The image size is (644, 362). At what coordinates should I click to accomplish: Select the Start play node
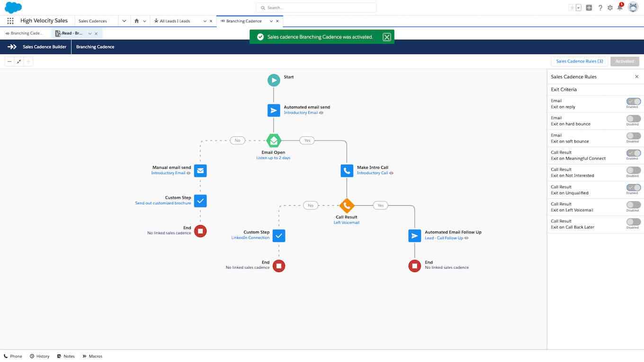274,80
